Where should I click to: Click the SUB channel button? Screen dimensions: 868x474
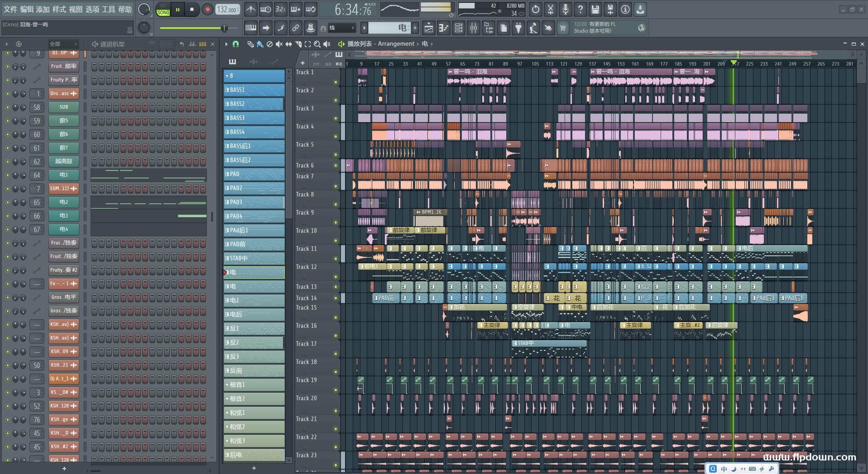click(x=63, y=107)
